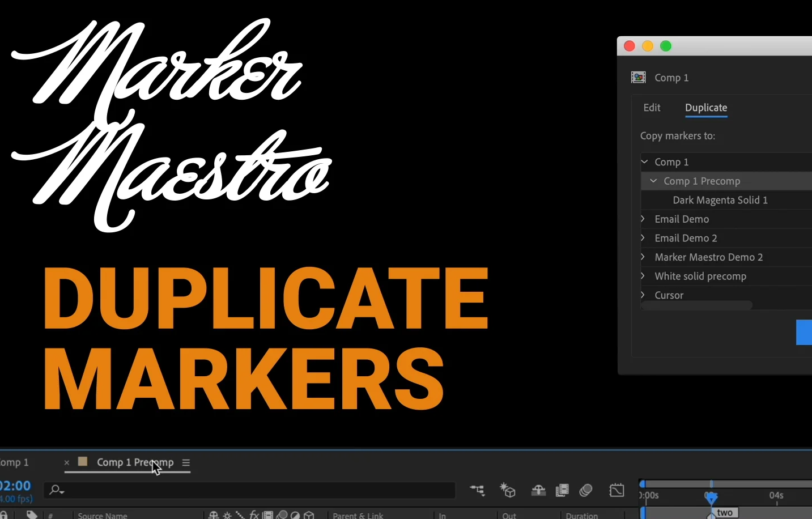Screen dimensions: 812x519
Task: Expand the Cursor tree item
Action: click(643, 295)
